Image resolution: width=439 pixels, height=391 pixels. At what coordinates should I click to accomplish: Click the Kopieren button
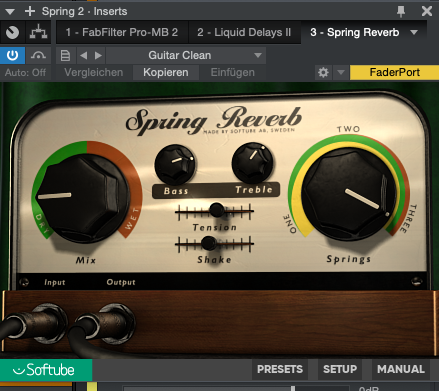166,72
